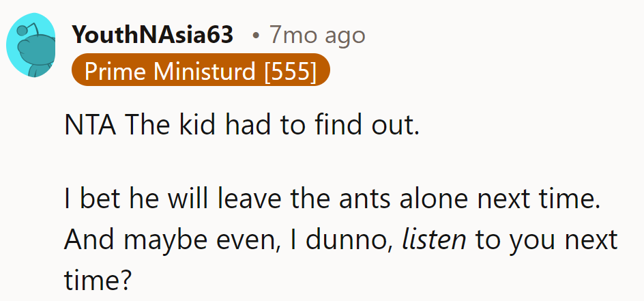Click YouthNAsia63's Snoo avatar icon
This screenshot has height=301, width=644.
click(30, 46)
